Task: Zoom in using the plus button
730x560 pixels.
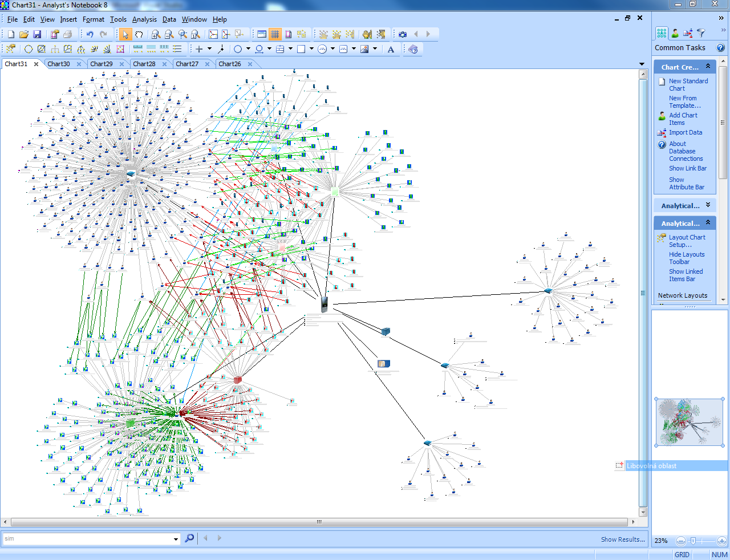Action: [721, 541]
